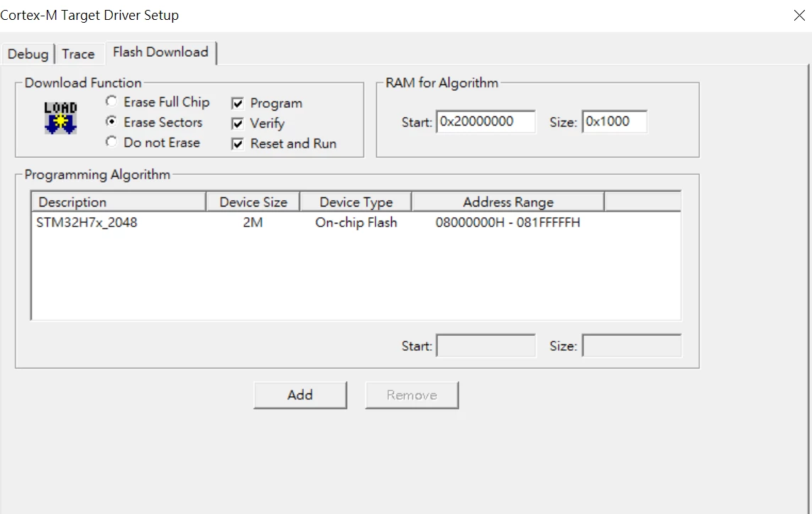Close the Cortex-M Target Driver Setup dialog
This screenshot has height=514, width=812.
[x=799, y=16]
